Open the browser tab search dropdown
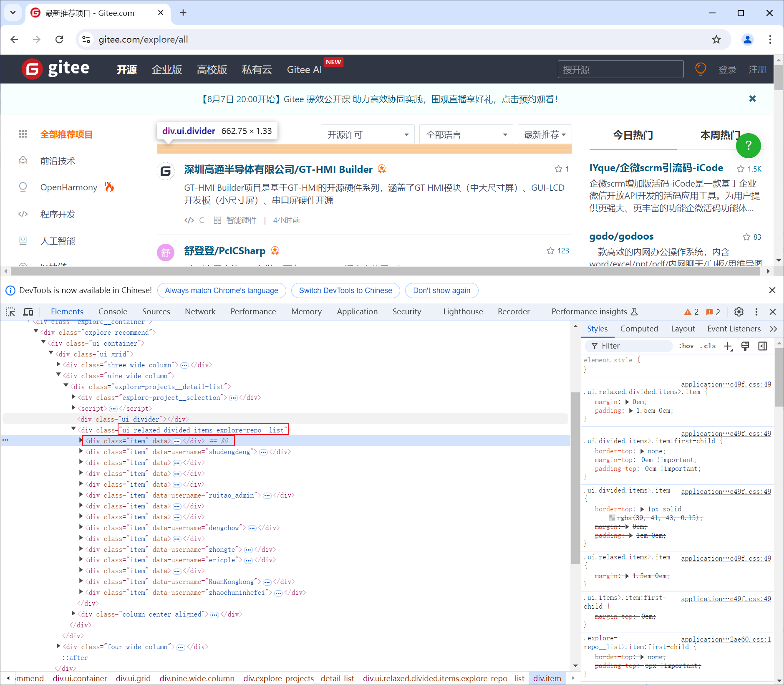Screen dimensions: 784x685 click(13, 13)
